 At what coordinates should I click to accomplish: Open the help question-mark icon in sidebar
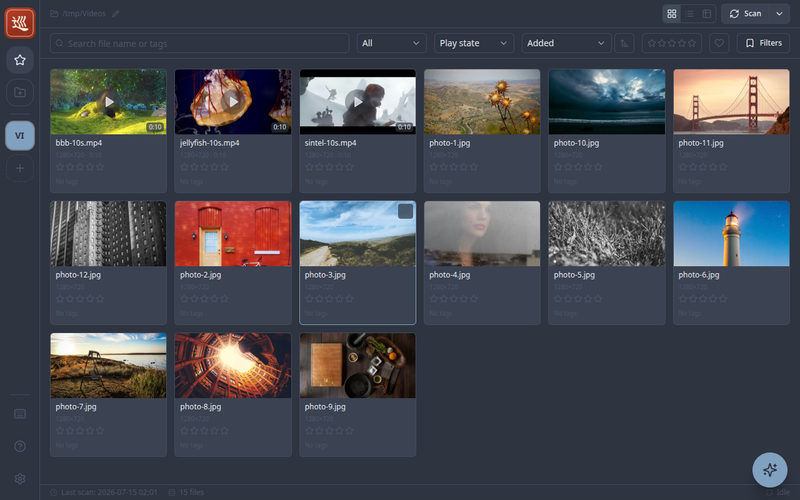coord(20,446)
